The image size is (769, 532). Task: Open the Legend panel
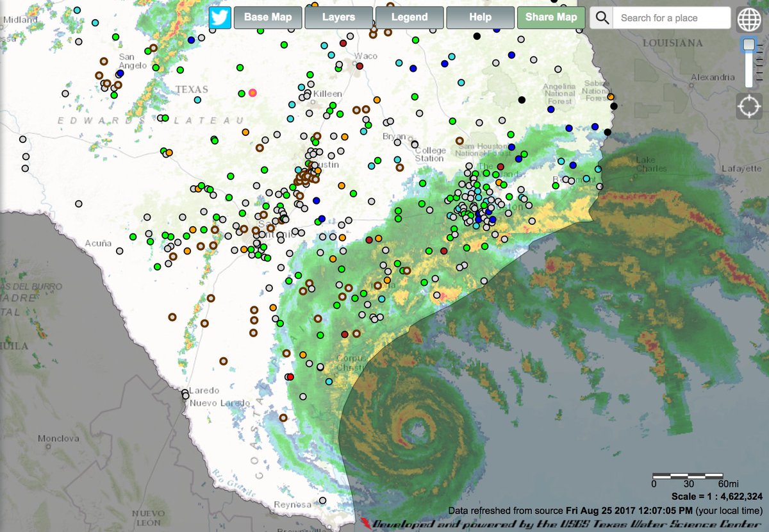click(409, 17)
